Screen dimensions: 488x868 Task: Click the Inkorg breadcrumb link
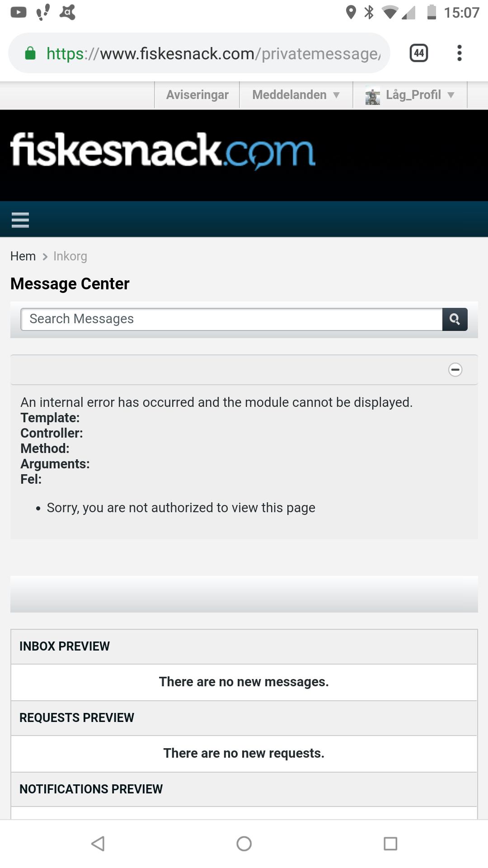(70, 256)
